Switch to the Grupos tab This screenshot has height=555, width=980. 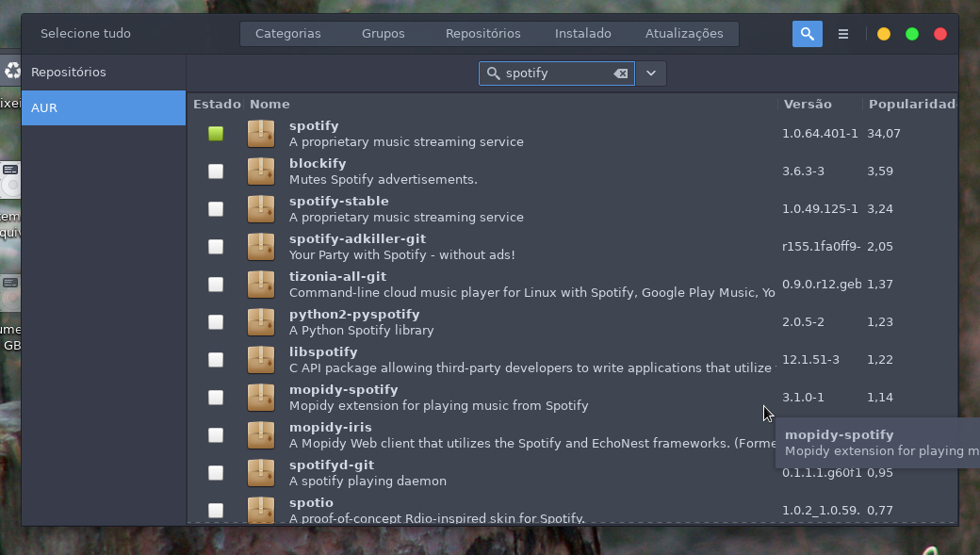click(384, 34)
